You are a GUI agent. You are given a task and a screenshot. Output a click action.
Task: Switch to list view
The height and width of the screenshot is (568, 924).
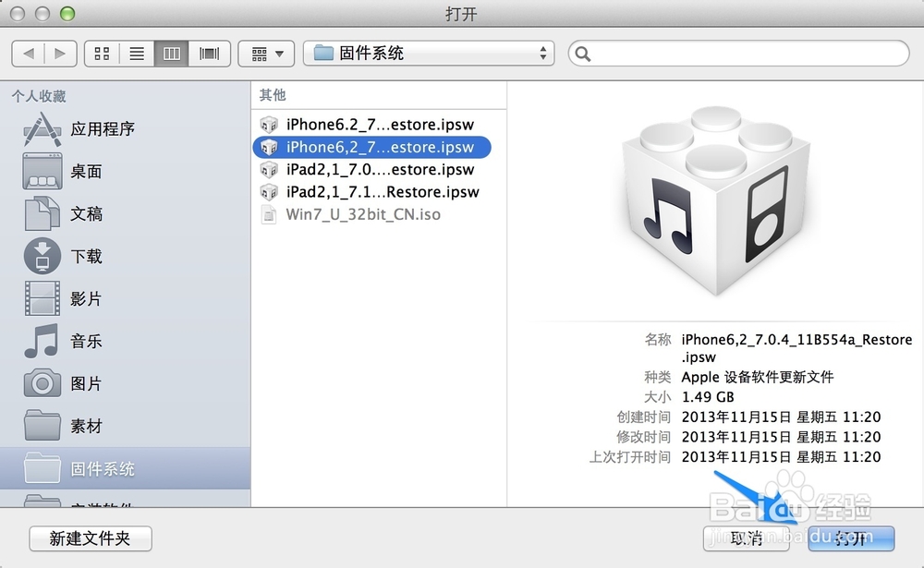click(136, 54)
